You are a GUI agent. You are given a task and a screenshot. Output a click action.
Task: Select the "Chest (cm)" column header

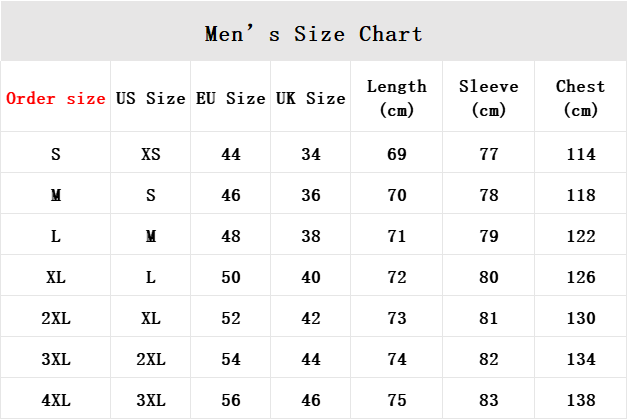point(581,98)
